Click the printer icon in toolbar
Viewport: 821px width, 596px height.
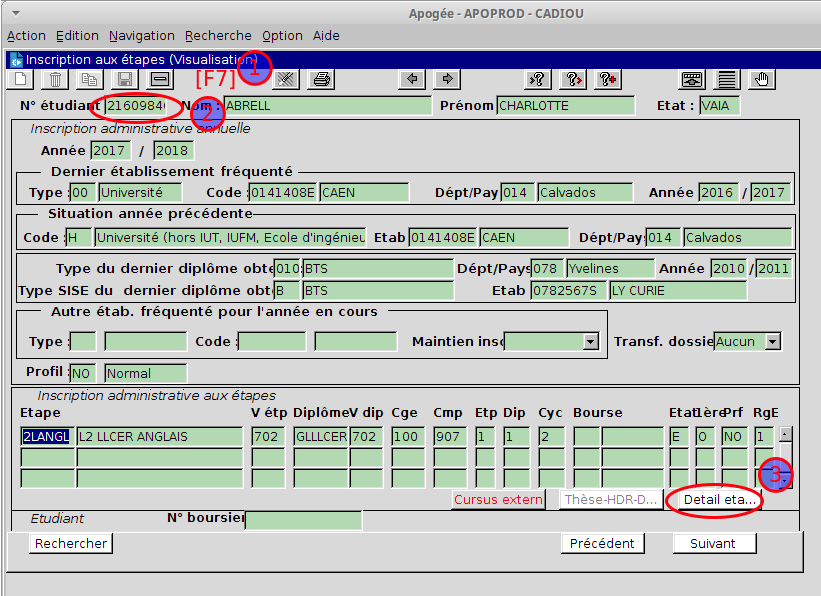pos(321,79)
